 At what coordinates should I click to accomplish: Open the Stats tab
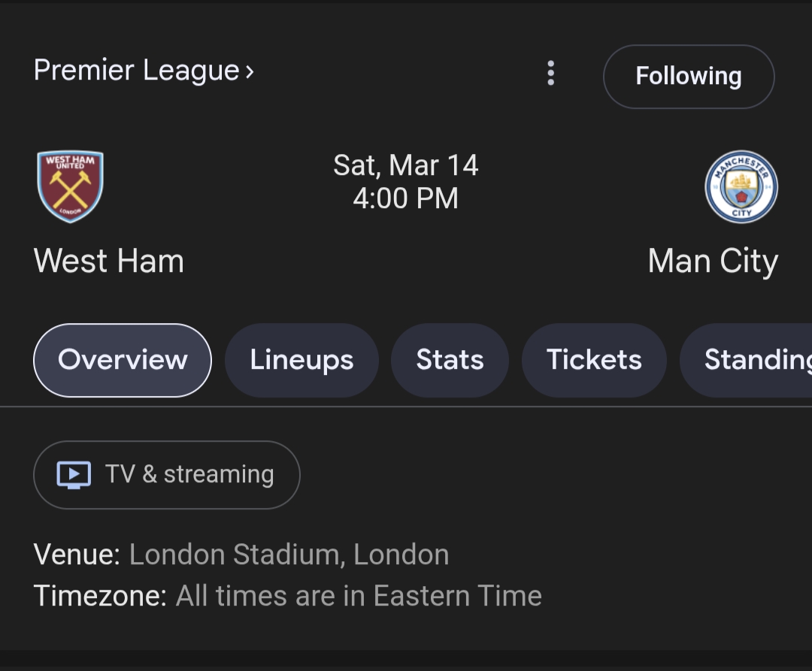point(450,360)
